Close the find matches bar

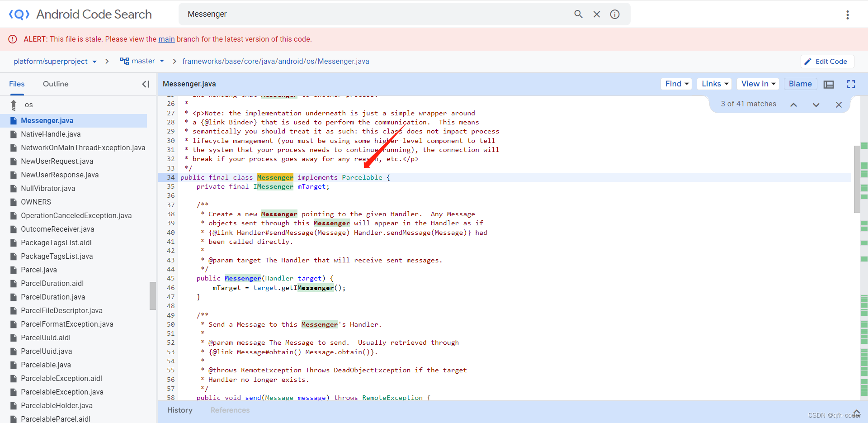tap(839, 105)
